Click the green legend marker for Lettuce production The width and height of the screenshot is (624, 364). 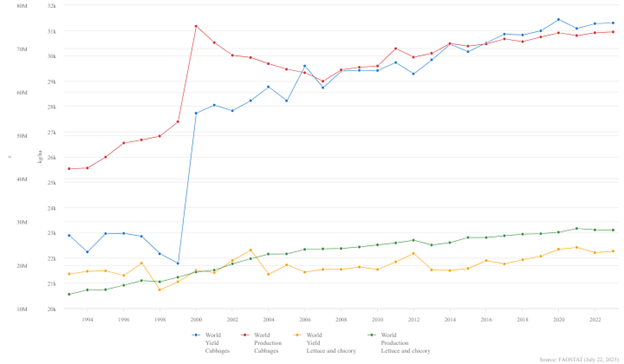[372, 335]
